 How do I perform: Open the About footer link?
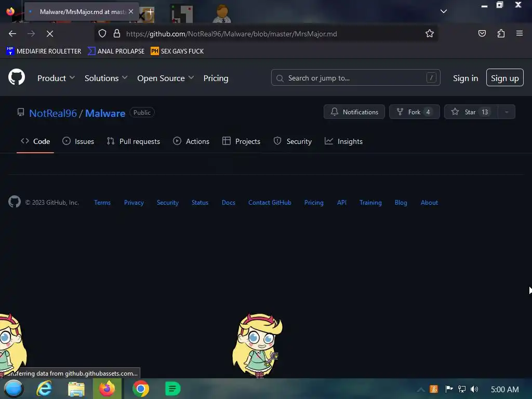[x=429, y=203]
